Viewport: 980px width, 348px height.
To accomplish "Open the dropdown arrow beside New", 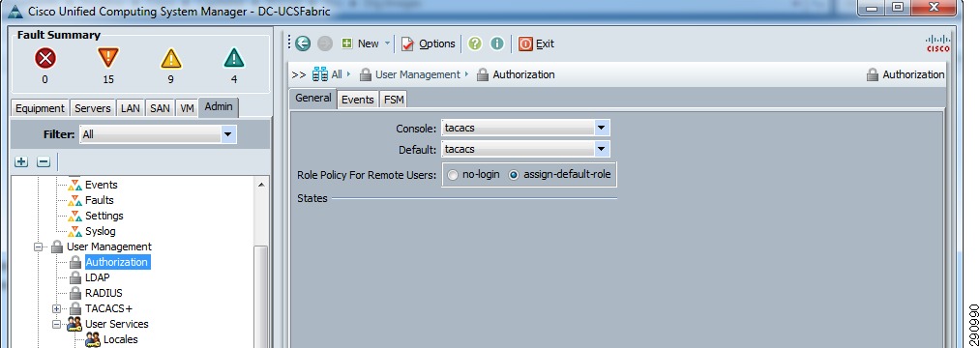I will (x=387, y=43).
